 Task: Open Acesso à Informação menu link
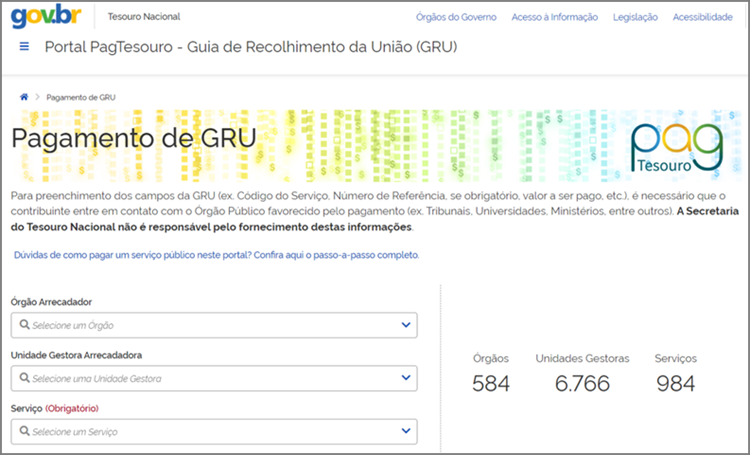554,17
